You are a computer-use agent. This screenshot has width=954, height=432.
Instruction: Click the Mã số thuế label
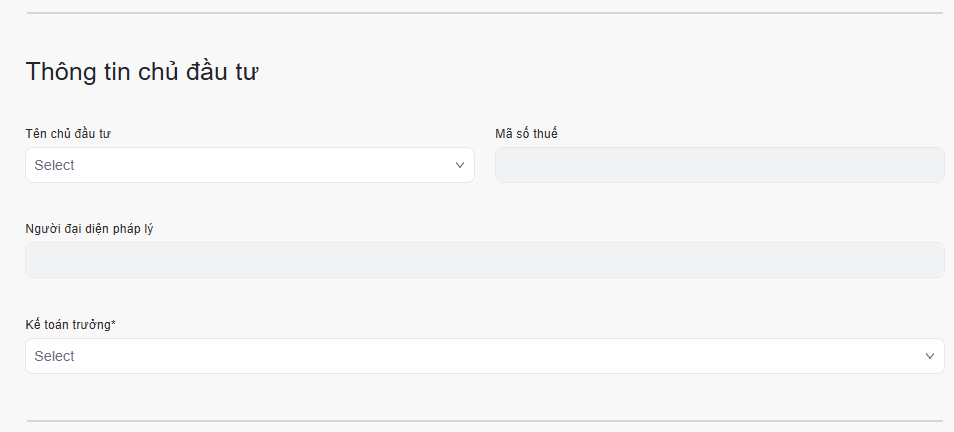[x=526, y=134]
